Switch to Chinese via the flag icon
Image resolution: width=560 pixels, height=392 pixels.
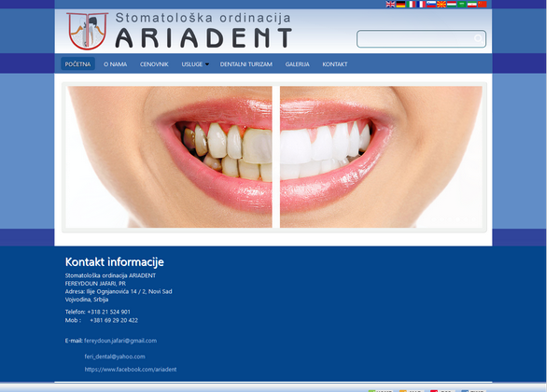483,5
